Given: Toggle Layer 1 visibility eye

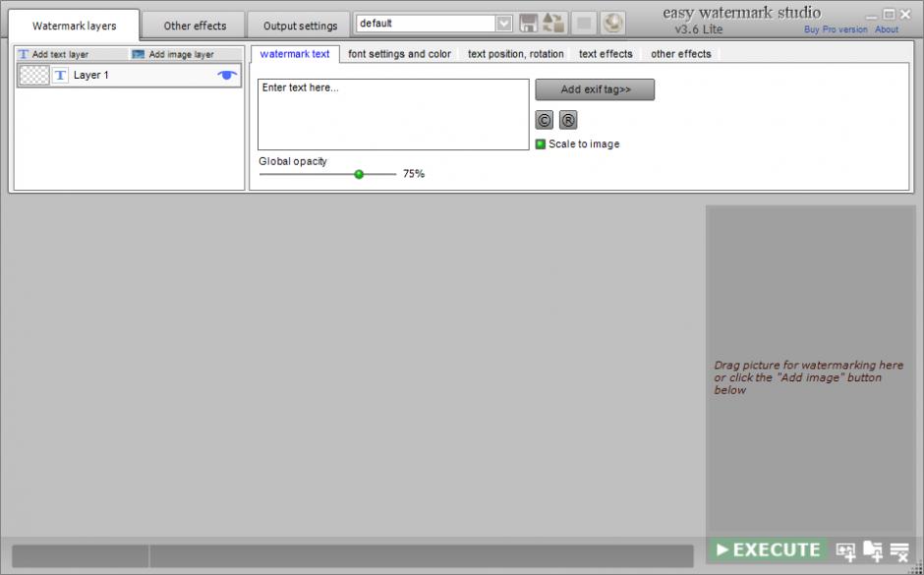Looking at the screenshot, I should pos(227,75).
